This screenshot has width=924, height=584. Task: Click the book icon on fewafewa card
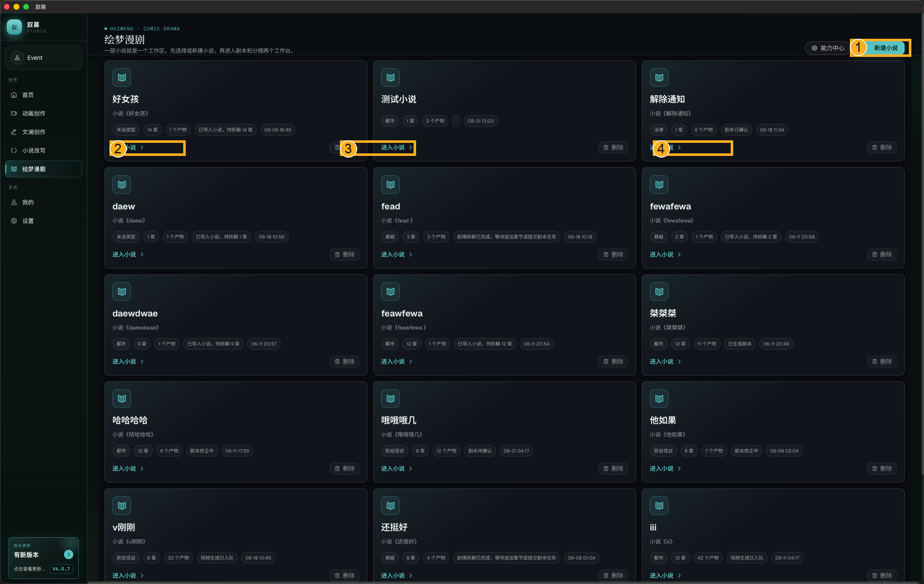[x=659, y=185]
